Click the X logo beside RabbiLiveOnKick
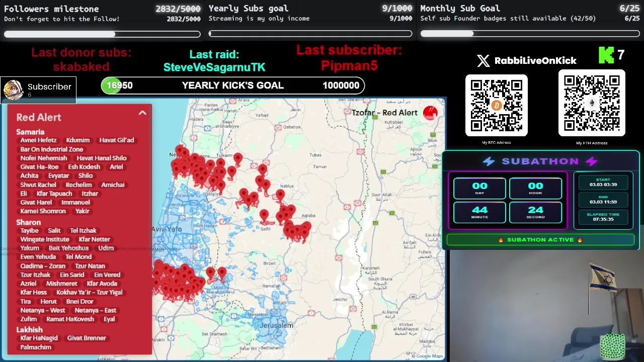The image size is (644, 362). (x=483, y=61)
